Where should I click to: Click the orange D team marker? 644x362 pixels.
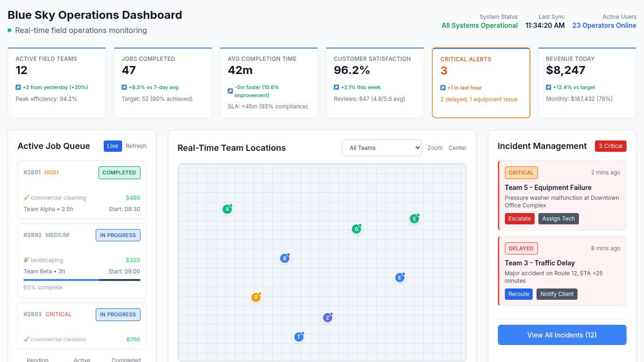pos(256,297)
